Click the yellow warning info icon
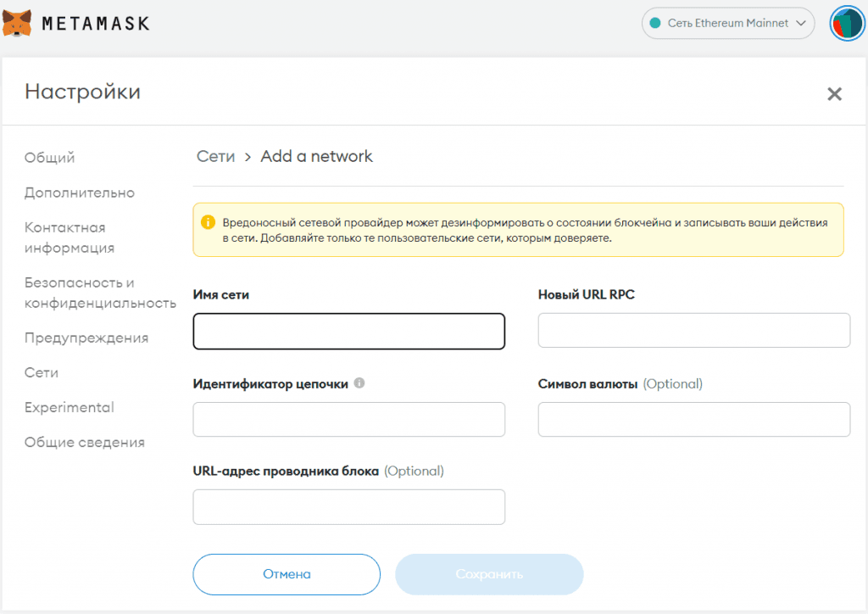This screenshot has width=868, height=614. [x=209, y=222]
